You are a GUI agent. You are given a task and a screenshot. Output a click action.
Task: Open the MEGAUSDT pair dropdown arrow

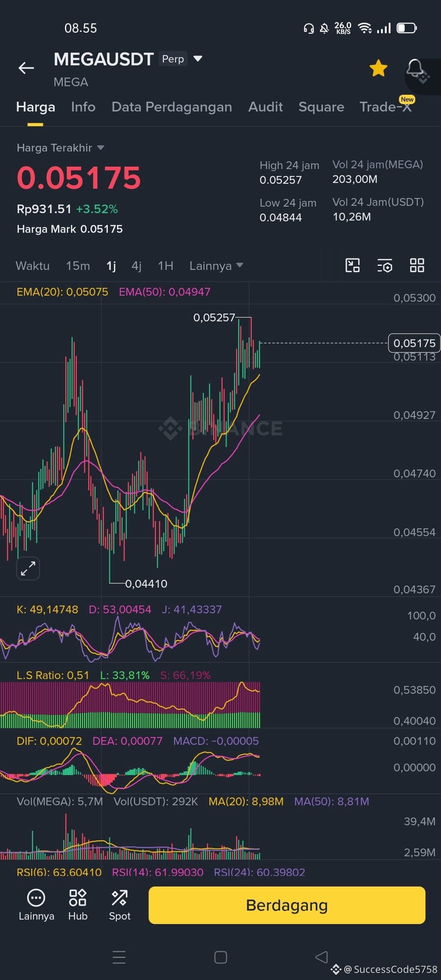coord(198,59)
